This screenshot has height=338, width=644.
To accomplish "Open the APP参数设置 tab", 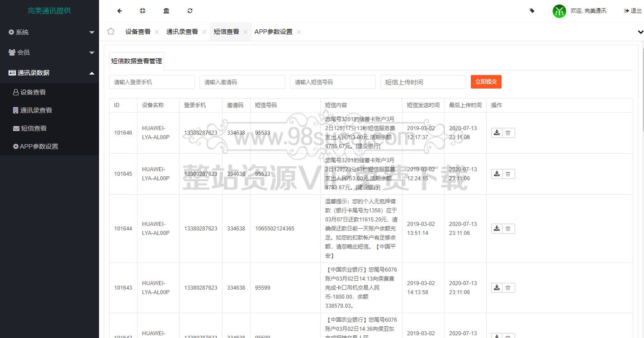I will [273, 32].
